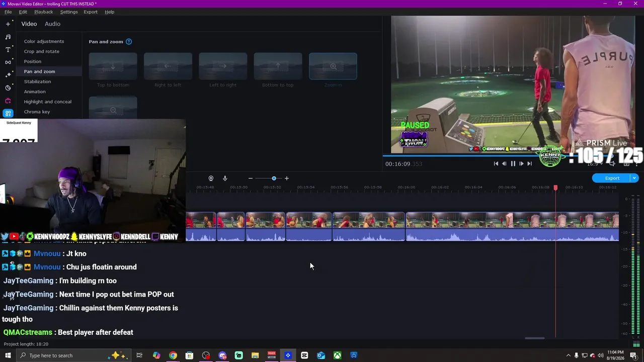Open the Export options dropdown arrow
The image size is (644, 362).
pos(634,178)
